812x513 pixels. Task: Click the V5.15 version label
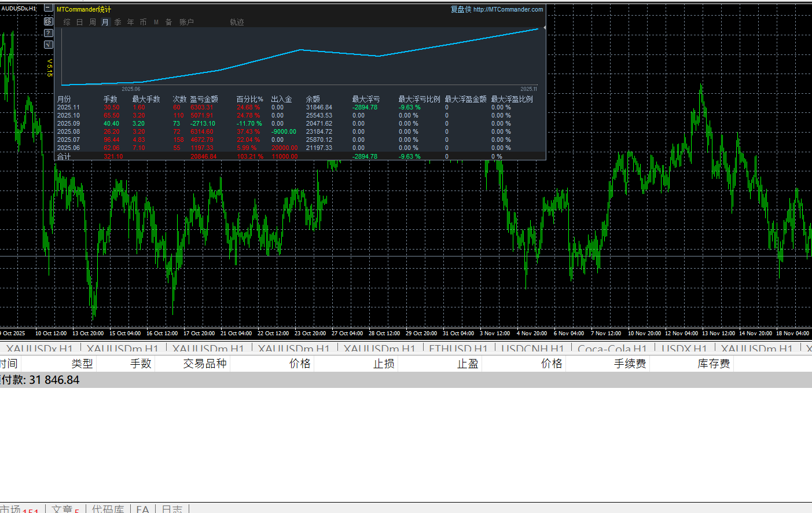(49, 67)
